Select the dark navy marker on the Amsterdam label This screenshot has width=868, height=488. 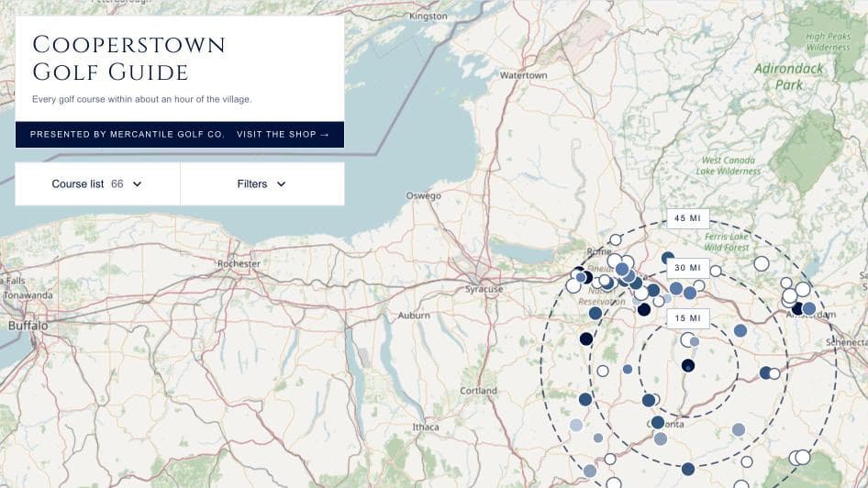click(797, 309)
